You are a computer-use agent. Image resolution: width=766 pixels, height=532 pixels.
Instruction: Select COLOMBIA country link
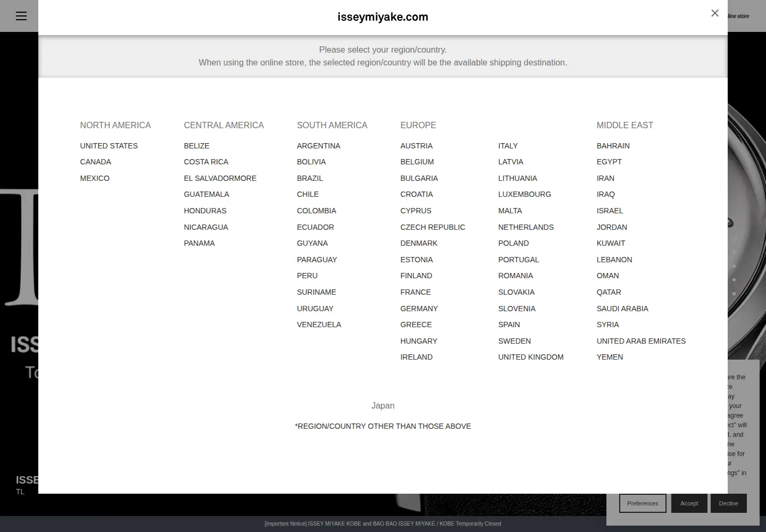[317, 211]
